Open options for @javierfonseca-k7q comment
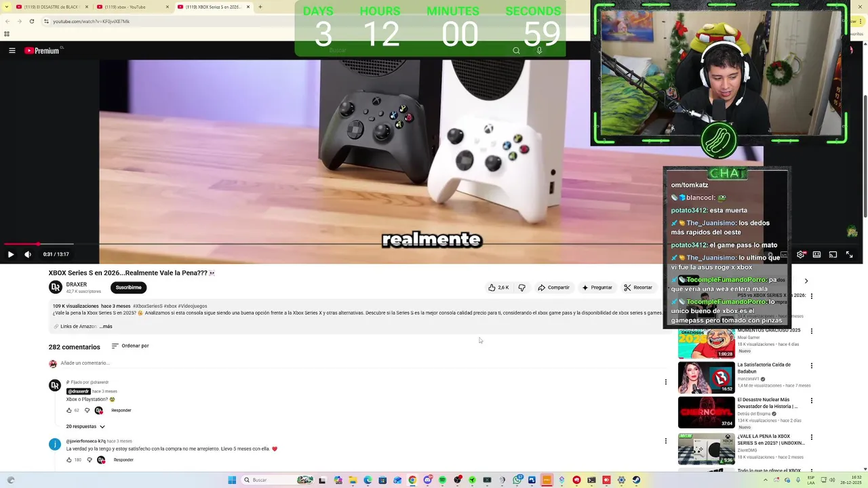Screen dimensions: 868x488 [x=665, y=441]
